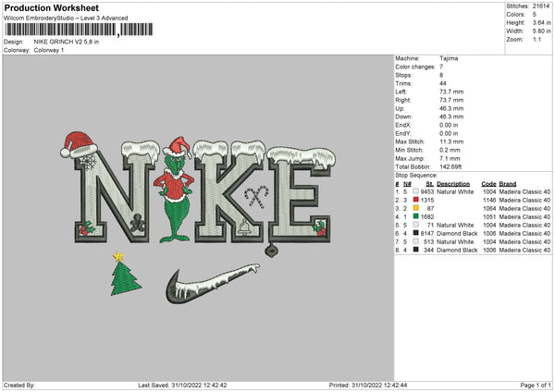Click the "Description" column header
Screen dimensions: 555x392
point(453,184)
